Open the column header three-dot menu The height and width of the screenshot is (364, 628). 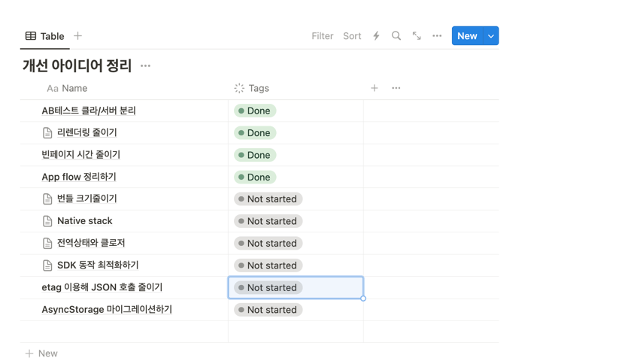point(396,88)
